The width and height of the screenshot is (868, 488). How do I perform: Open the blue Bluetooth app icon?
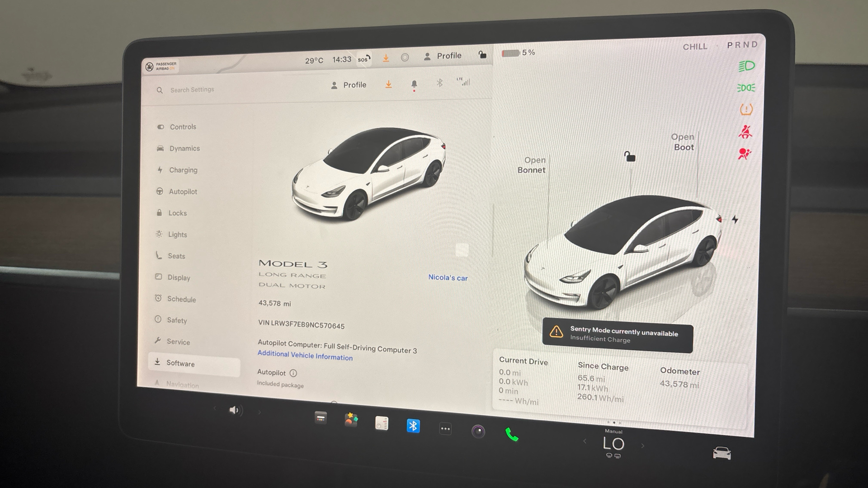pyautogui.click(x=413, y=426)
